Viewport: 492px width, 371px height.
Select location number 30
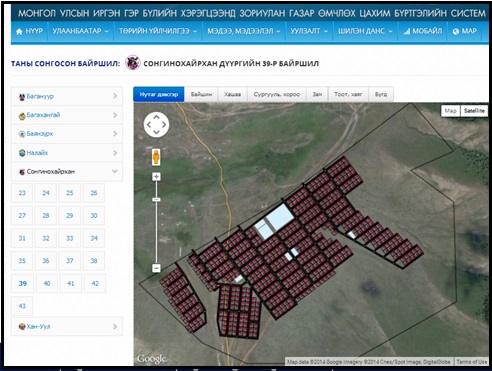point(94,216)
